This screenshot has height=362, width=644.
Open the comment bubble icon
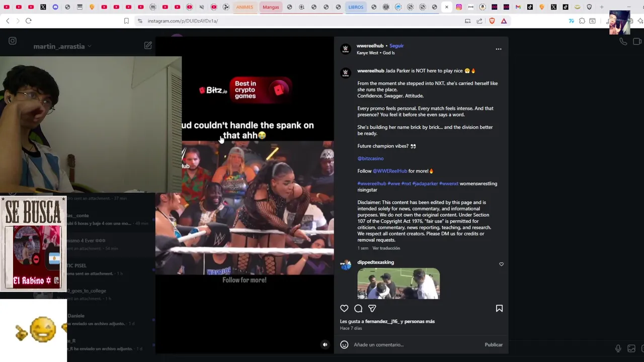point(358,308)
